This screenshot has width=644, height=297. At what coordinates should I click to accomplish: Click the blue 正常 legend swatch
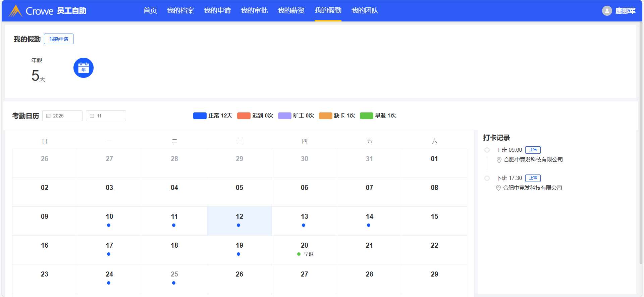(200, 116)
